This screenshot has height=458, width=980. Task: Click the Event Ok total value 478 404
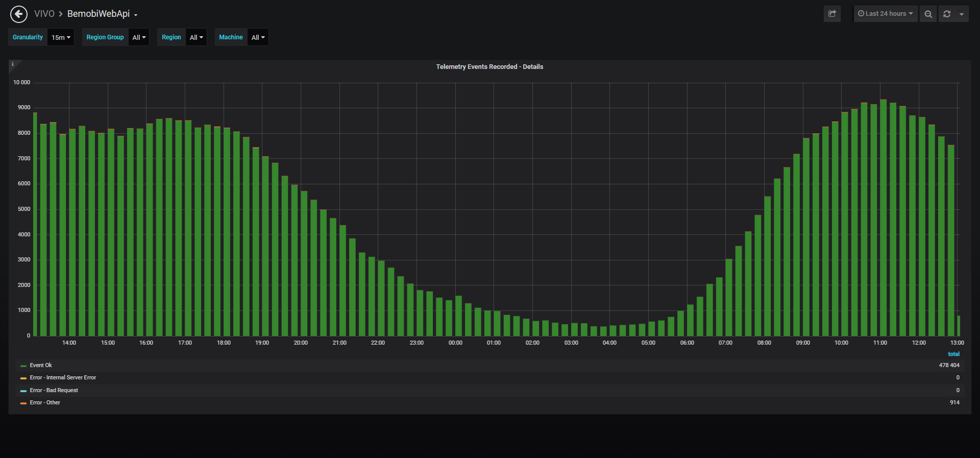click(x=949, y=365)
